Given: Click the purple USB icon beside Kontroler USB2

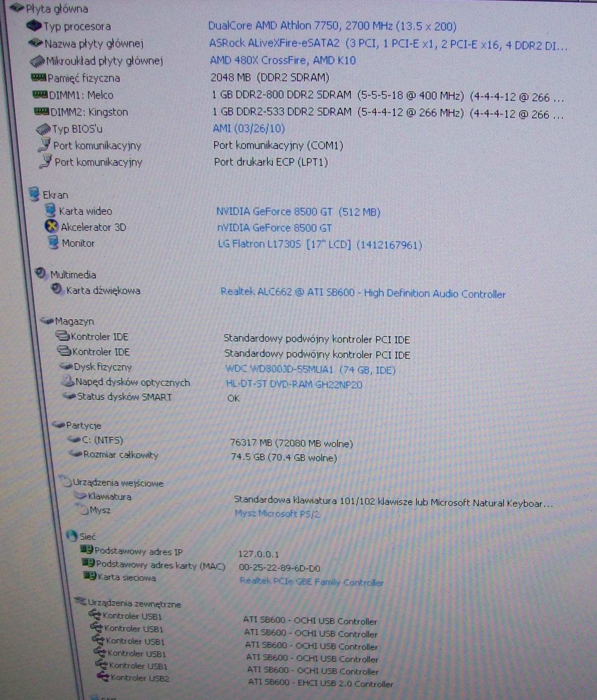Looking at the screenshot, I should pos(103,677).
